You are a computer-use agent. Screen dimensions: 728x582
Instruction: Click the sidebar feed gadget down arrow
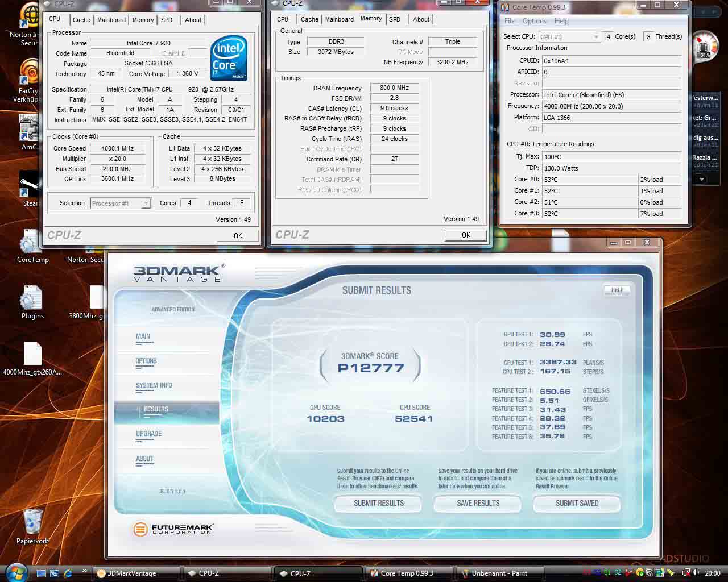(702, 179)
